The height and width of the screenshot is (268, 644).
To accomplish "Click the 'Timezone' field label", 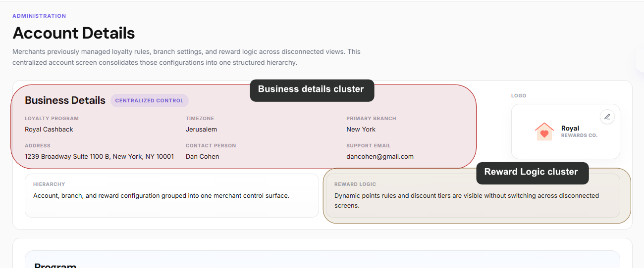I will [x=200, y=118].
